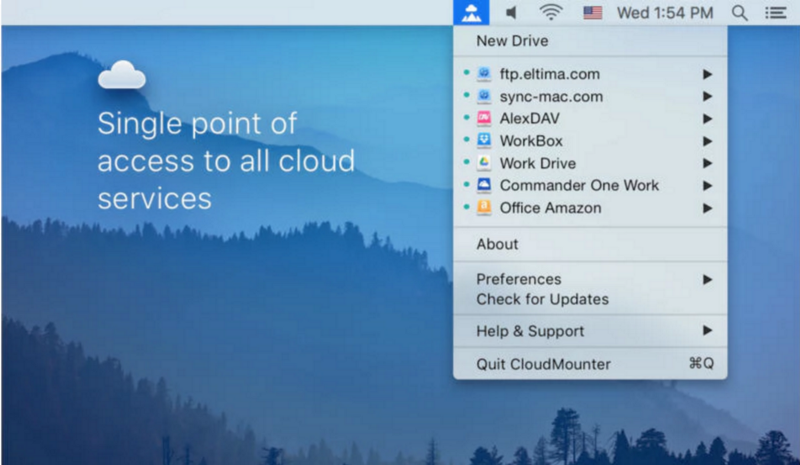Open Notification Center list icon
800x465 pixels.
point(776,13)
